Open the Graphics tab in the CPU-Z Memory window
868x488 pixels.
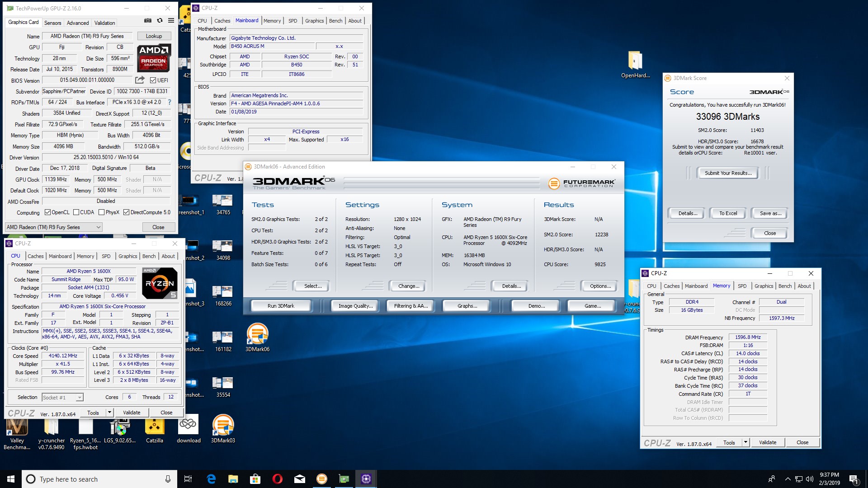[x=764, y=286]
